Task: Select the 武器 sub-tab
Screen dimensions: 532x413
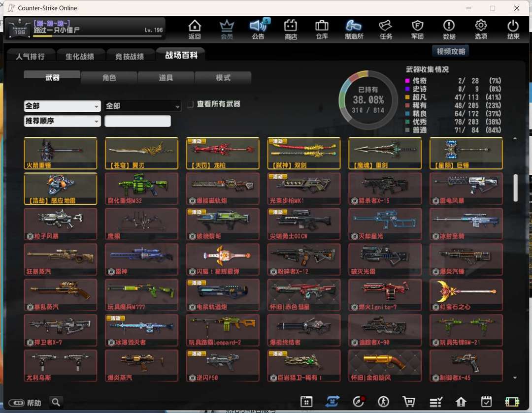Action: (52, 77)
